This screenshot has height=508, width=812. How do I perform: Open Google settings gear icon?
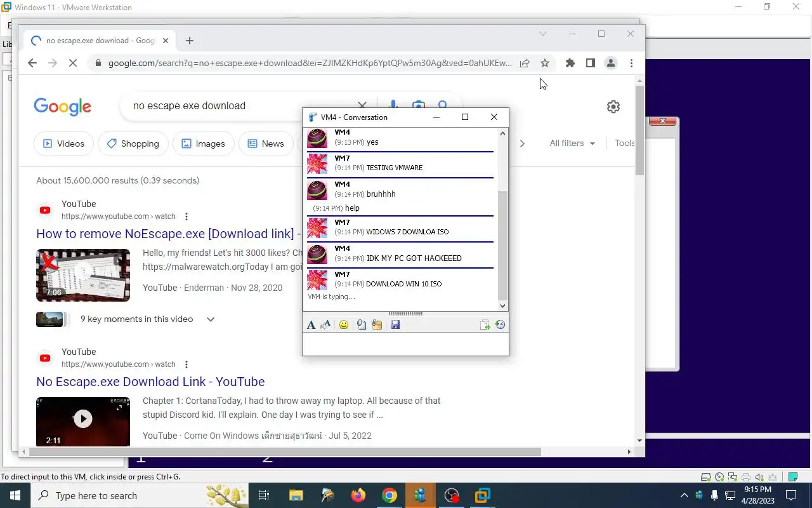click(613, 107)
